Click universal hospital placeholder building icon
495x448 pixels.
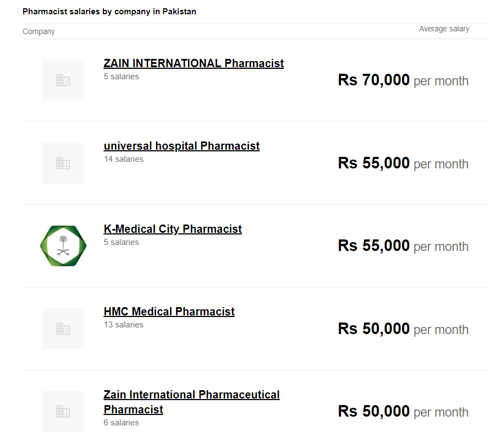63,163
